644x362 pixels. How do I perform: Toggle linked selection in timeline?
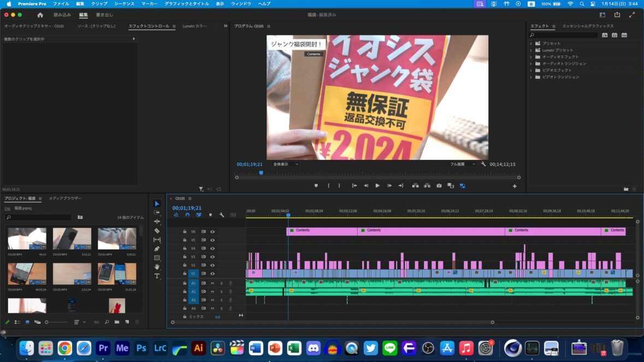199,215
